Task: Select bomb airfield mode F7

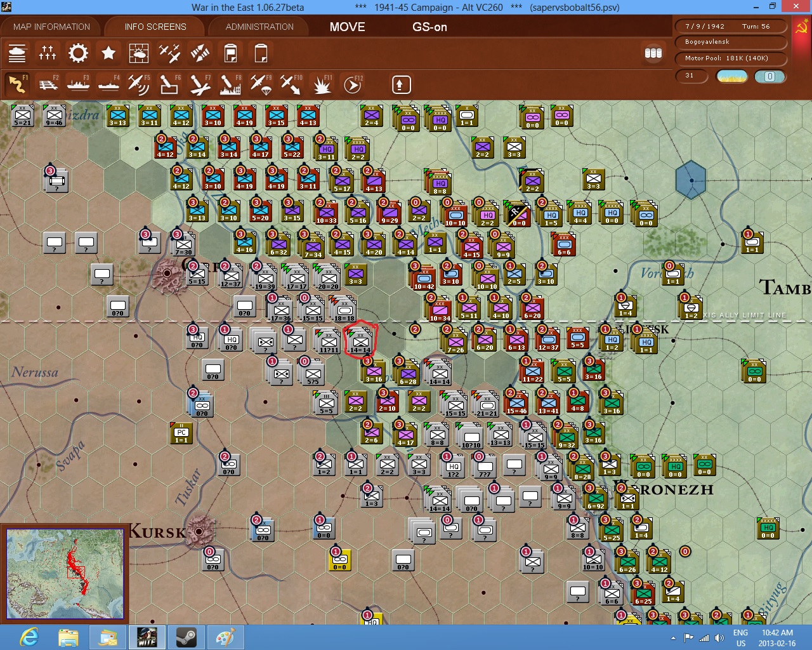Action: (200, 84)
